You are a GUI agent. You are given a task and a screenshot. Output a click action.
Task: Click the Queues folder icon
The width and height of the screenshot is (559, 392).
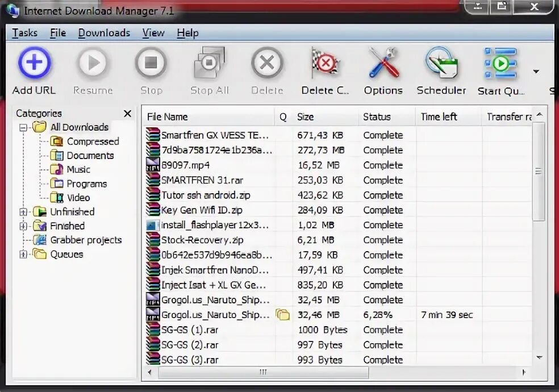point(40,254)
